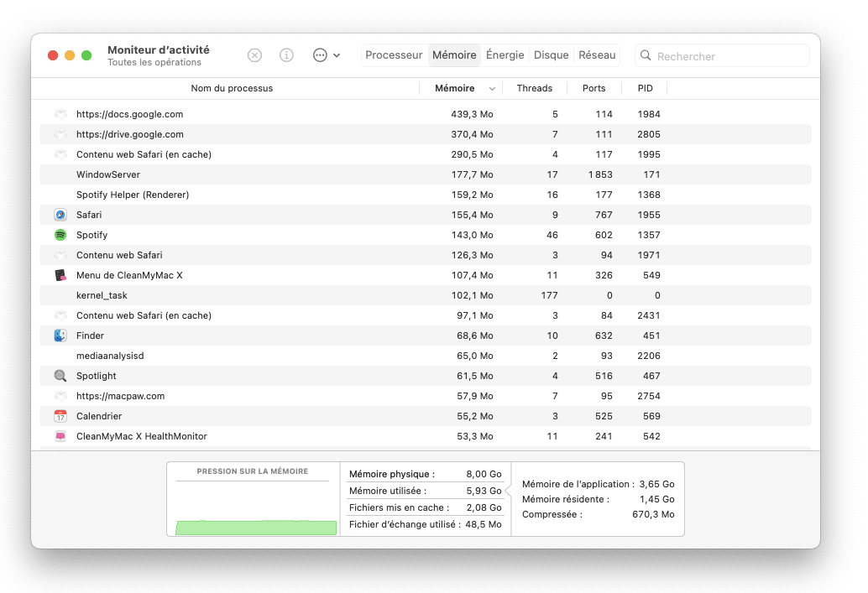
Task: Click the magnifier icon in search field
Action: [x=646, y=55]
